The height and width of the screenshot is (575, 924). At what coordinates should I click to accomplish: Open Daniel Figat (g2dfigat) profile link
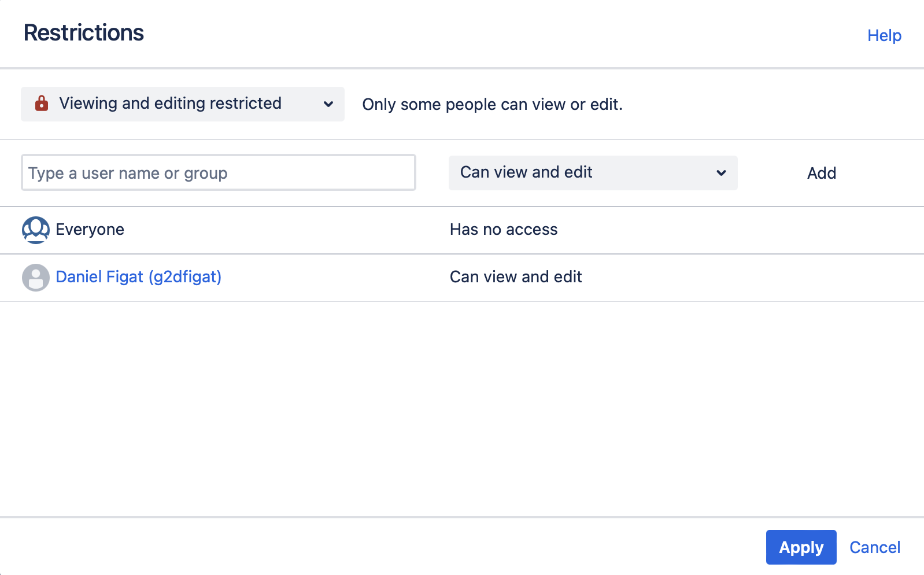point(139,277)
